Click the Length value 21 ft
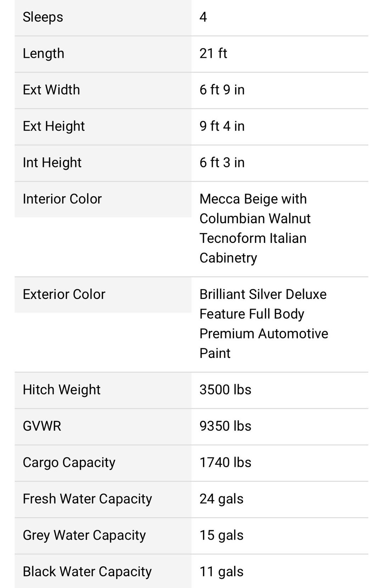 (213, 53)
